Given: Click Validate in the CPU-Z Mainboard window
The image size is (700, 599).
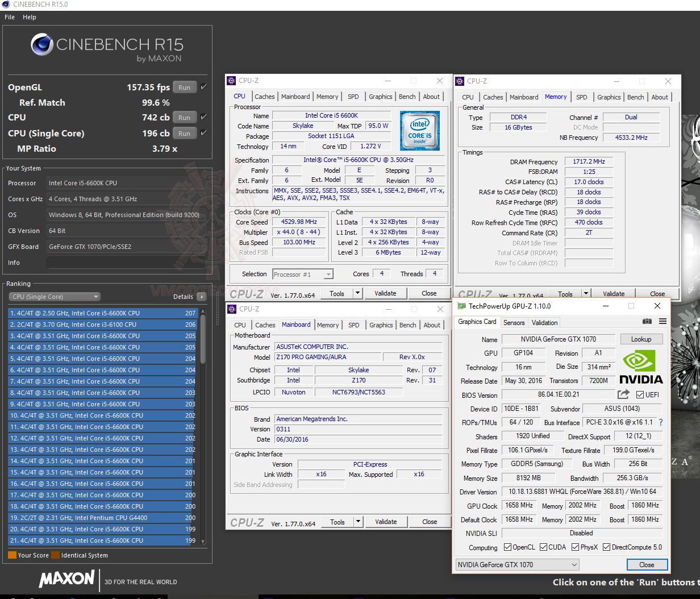Looking at the screenshot, I should click(386, 521).
